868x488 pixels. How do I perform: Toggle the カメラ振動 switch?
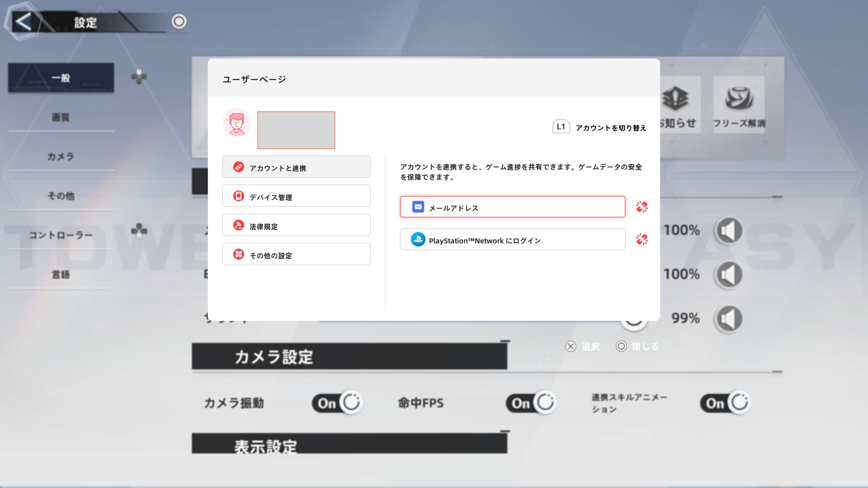click(337, 402)
